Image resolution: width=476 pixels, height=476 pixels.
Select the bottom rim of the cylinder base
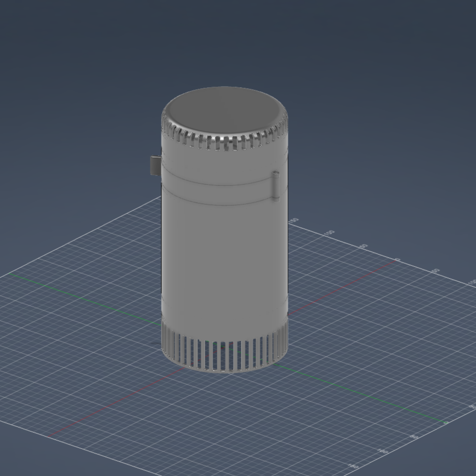(225, 371)
